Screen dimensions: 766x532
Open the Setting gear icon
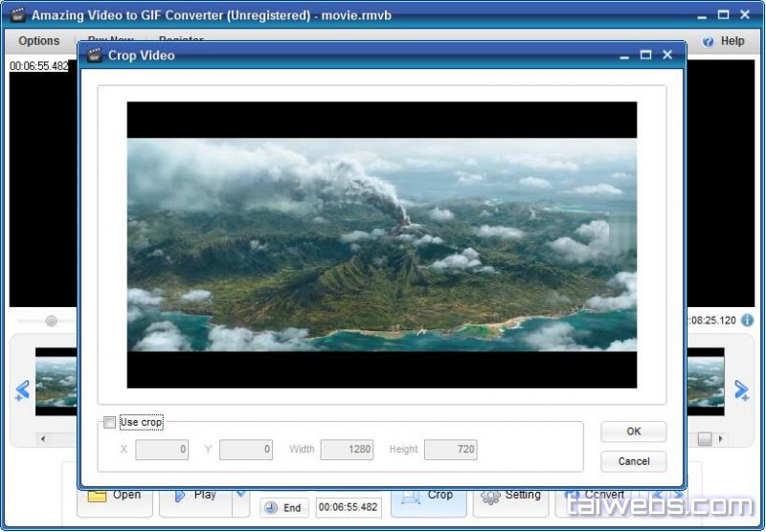[490, 498]
